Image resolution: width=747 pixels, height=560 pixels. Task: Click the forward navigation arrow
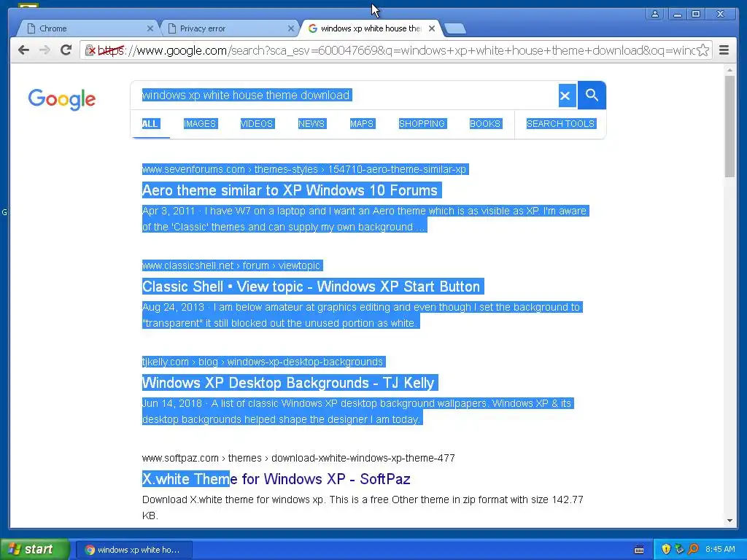click(x=44, y=50)
